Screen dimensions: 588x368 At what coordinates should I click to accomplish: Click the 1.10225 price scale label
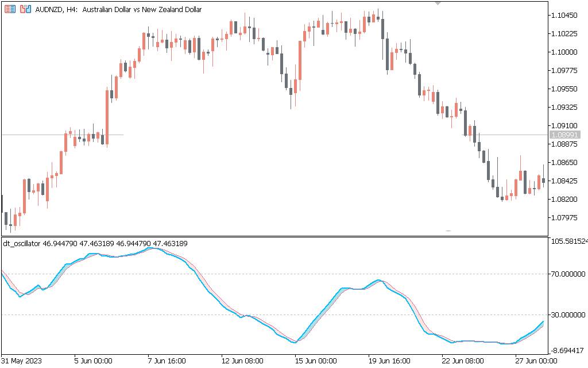point(564,34)
